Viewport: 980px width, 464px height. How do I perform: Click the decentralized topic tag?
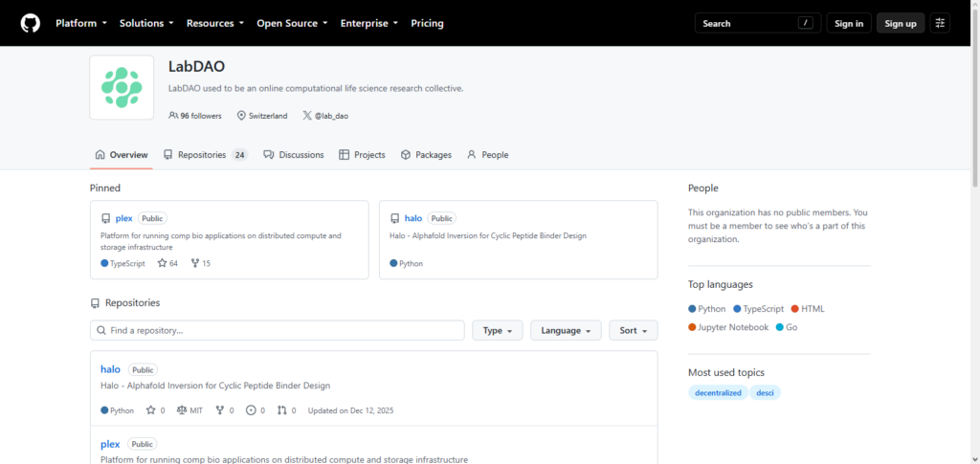(x=718, y=393)
